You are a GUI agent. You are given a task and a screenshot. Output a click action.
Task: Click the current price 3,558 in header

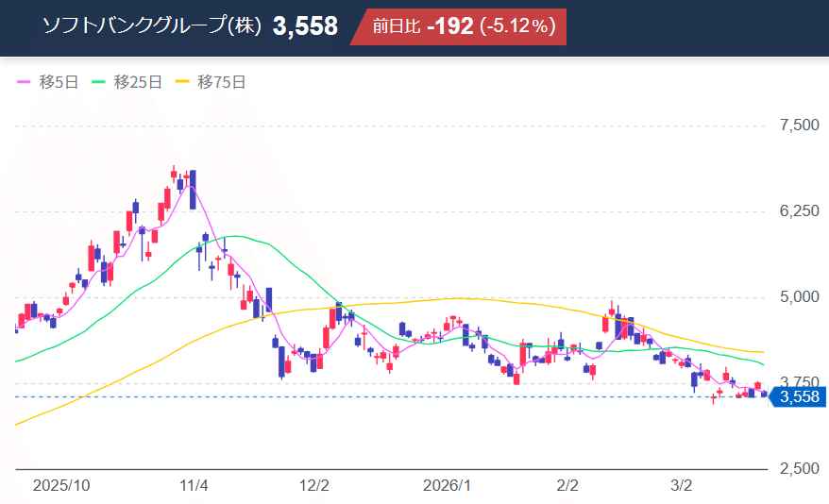pyautogui.click(x=305, y=25)
